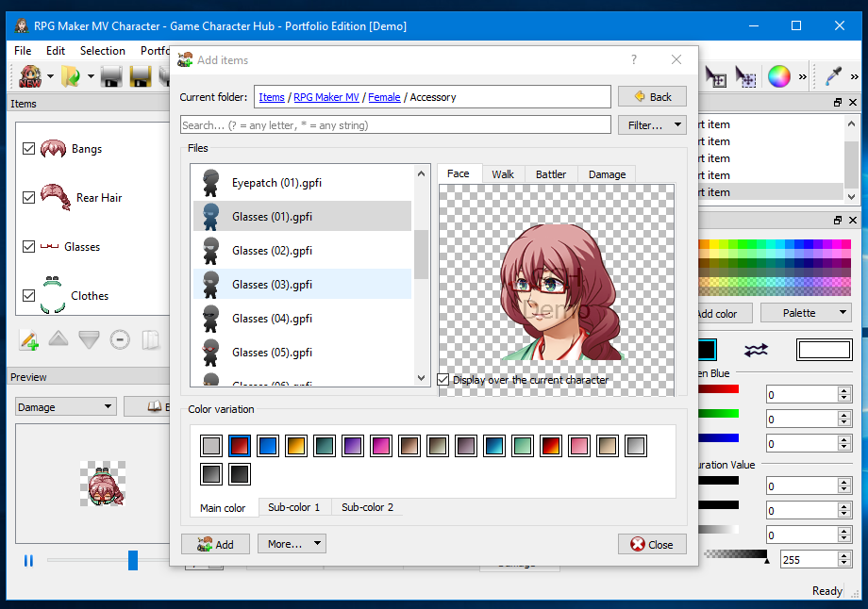
Task: Click the Glasses (04).gpfi figure icon
Action: [210, 318]
